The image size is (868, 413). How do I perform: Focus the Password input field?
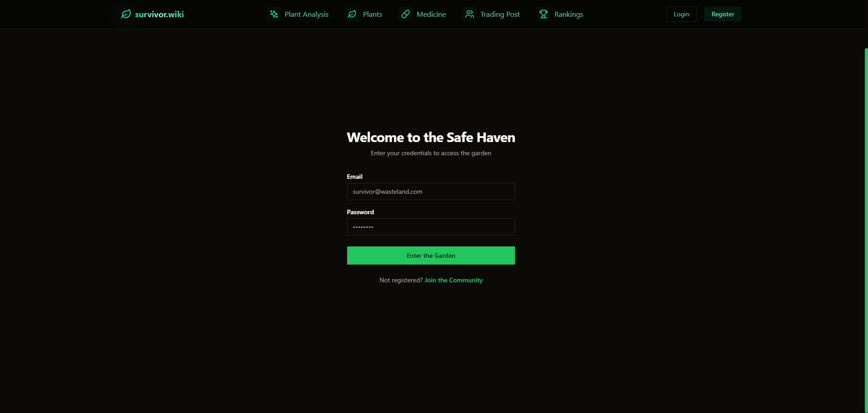click(431, 227)
